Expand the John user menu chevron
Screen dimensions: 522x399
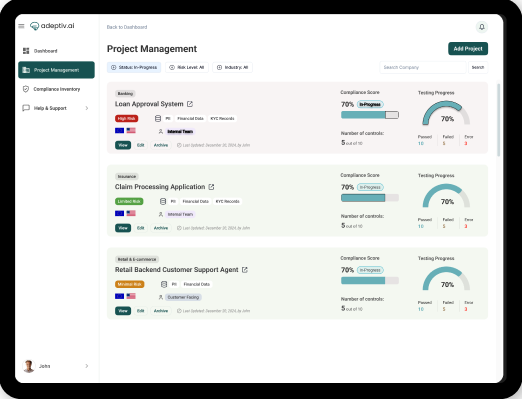click(x=87, y=366)
